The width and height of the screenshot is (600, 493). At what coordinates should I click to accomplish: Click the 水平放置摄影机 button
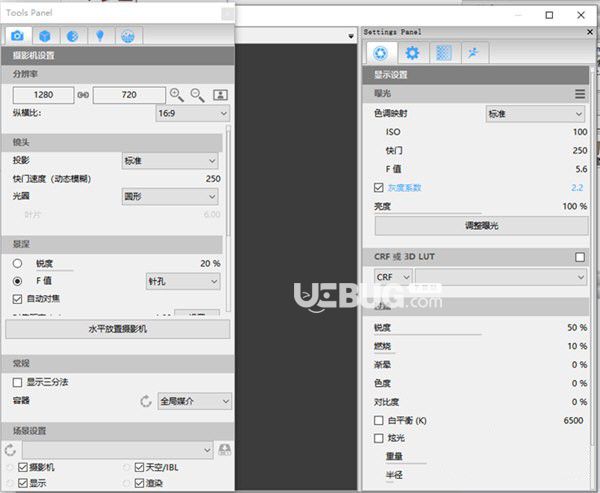coord(117,329)
